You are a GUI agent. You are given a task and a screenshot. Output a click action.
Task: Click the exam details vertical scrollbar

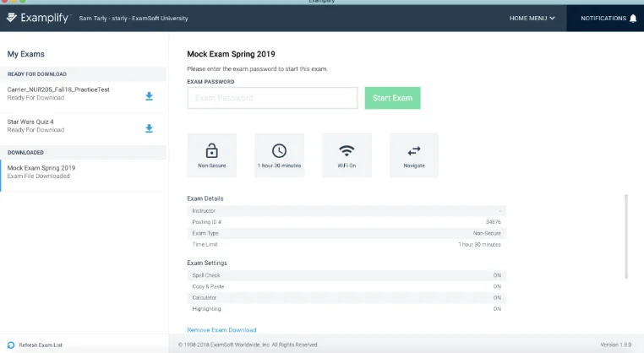click(626, 236)
